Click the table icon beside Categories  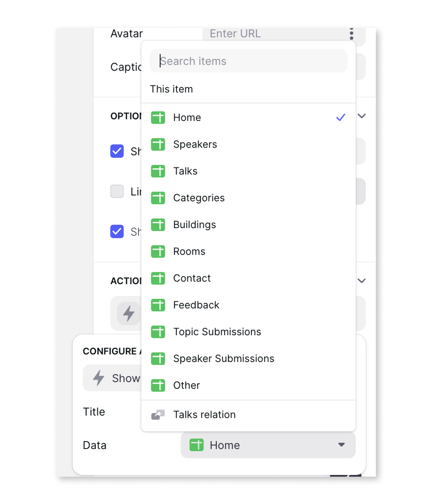(x=158, y=198)
